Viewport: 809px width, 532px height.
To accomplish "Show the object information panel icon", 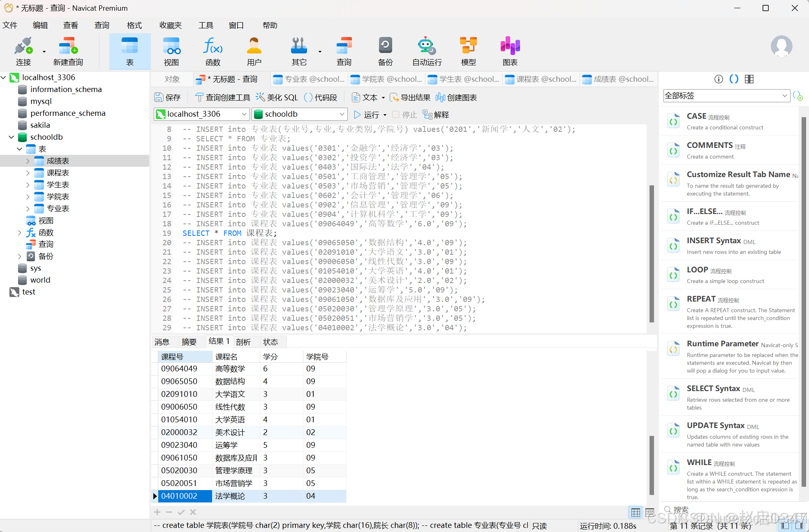I will click(x=719, y=79).
